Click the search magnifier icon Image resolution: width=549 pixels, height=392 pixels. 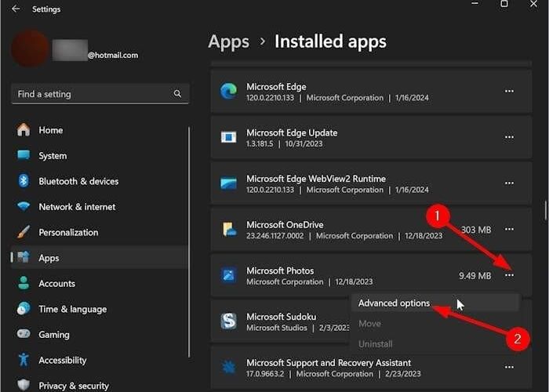point(177,93)
